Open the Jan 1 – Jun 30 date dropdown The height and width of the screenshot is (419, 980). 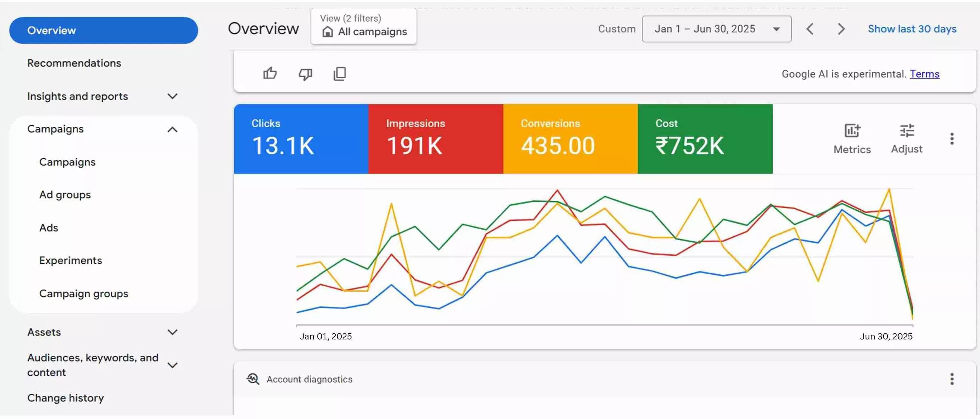717,29
